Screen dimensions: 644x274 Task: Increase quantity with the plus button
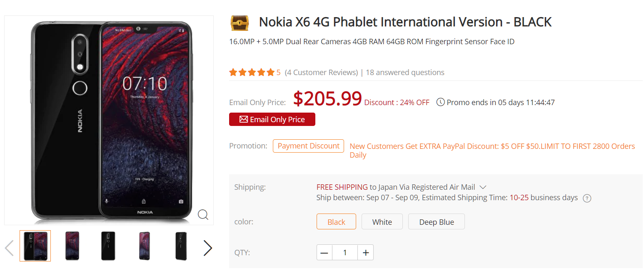click(366, 253)
